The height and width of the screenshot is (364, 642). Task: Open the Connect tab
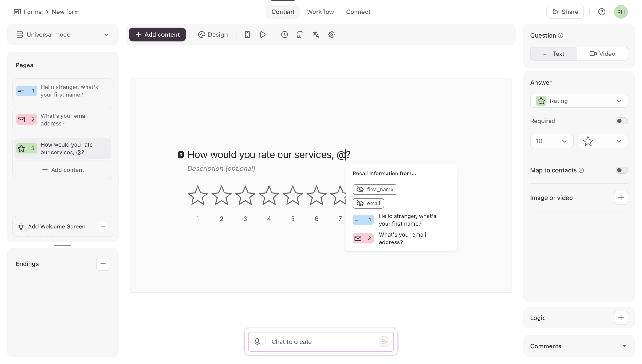pos(358,12)
